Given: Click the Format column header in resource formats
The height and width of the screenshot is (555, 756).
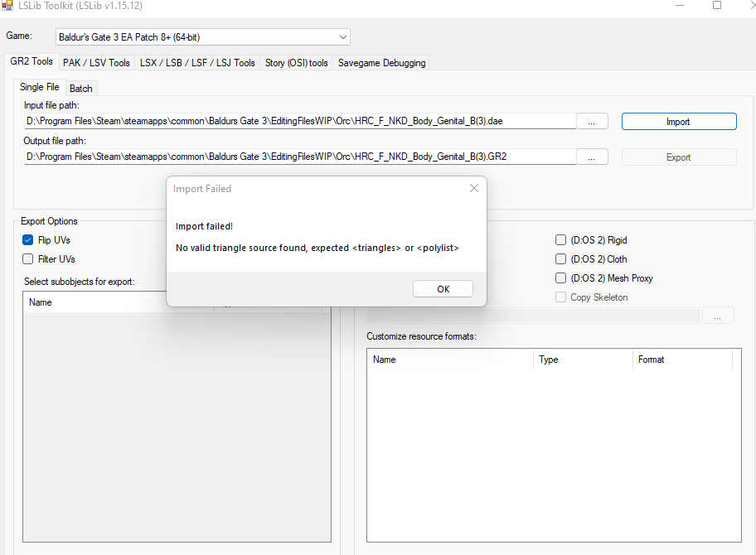Looking at the screenshot, I should 683,360.
